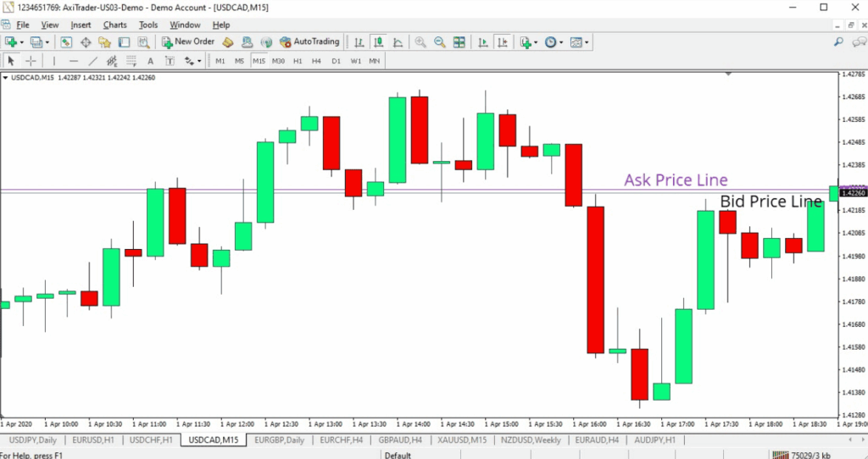
Task: Select the Equidistant Channel tool
Action: pos(112,61)
